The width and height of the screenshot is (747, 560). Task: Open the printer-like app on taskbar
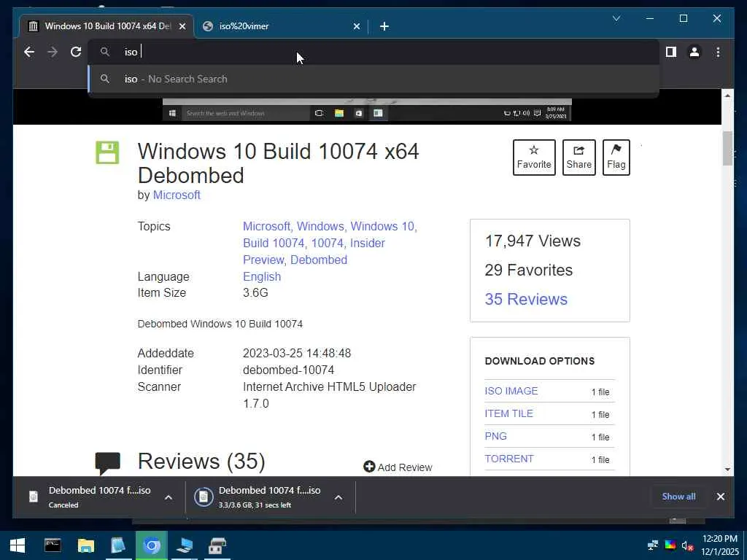point(217,545)
